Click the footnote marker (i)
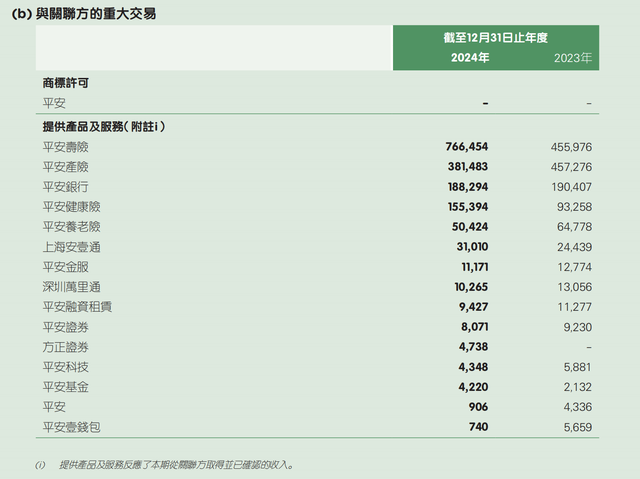Image resolution: width=640 pixels, height=479 pixels. click(x=40, y=465)
